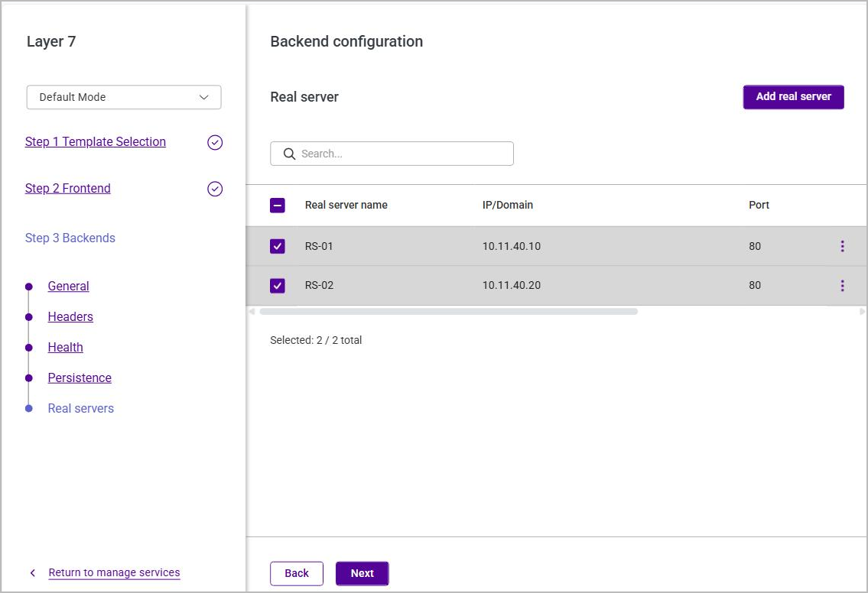Click the horizontal table scrollbar thumb
The width and height of the screenshot is (868, 593).
pos(448,312)
